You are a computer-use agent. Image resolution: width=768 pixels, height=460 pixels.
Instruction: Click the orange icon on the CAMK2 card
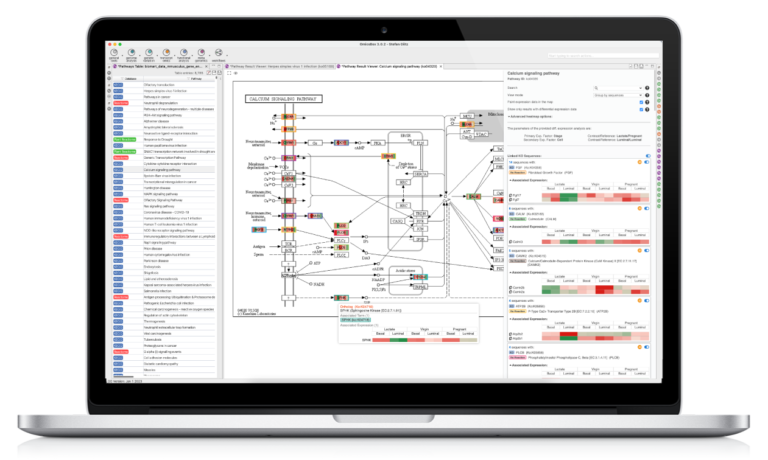[x=640, y=251]
